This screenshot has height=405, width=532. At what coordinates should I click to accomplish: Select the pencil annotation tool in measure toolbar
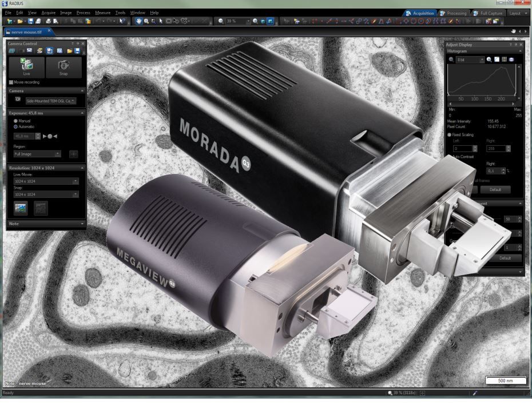[374, 21]
